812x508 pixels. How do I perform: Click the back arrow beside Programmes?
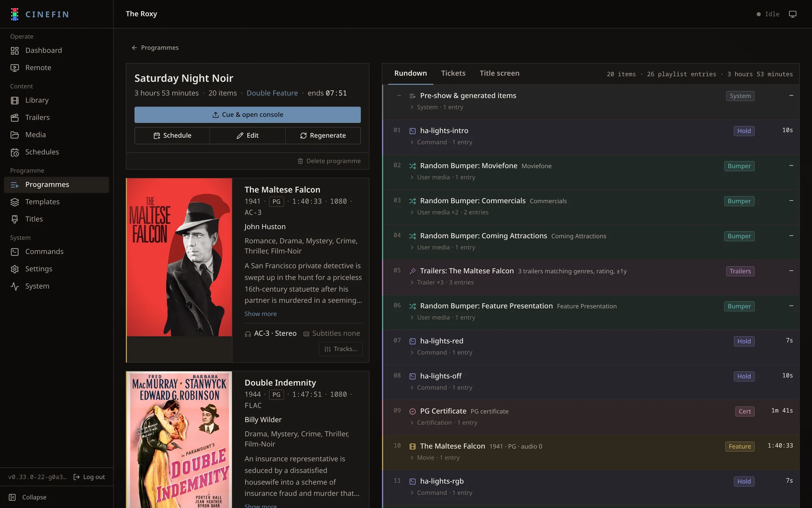(x=134, y=48)
